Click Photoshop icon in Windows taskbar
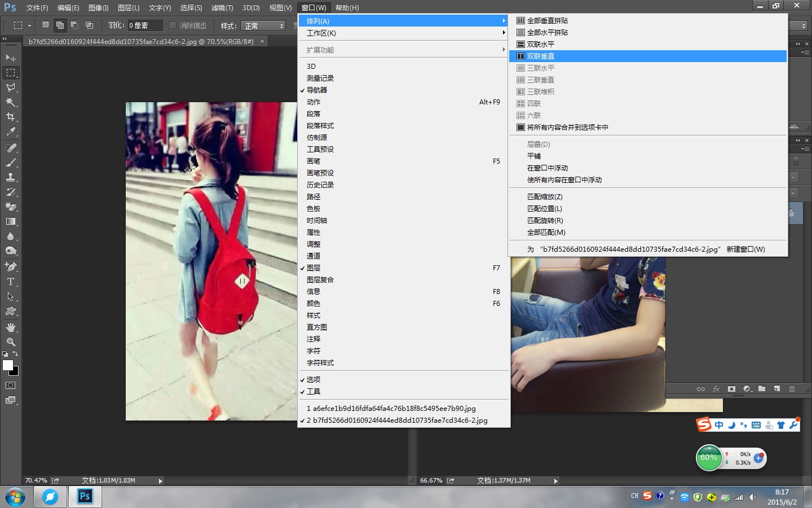Image resolution: width=812 pixels, height=508 pixels. (85, 497)
